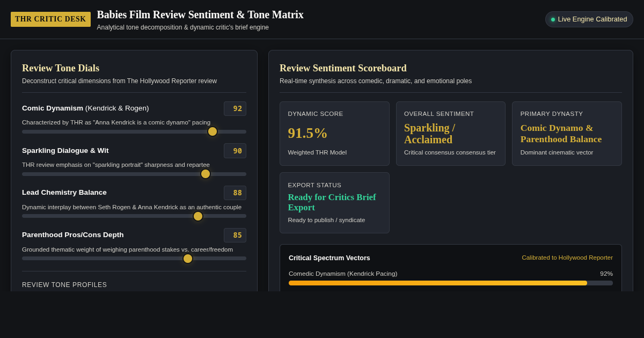Click the THR CRITIC DESK badge
The image size is (644, 338).
pos(50,19)
